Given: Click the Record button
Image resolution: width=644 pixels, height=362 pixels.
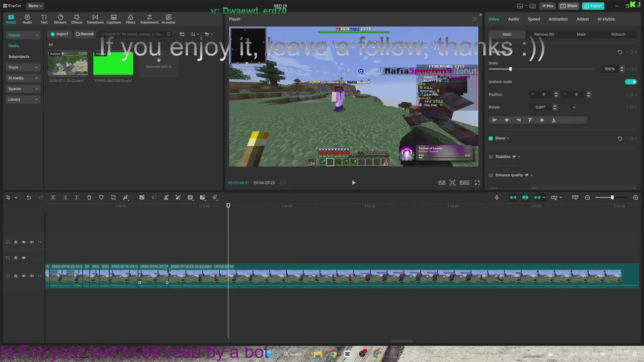Looking at the screenshot, I should [x=85, y=34].
